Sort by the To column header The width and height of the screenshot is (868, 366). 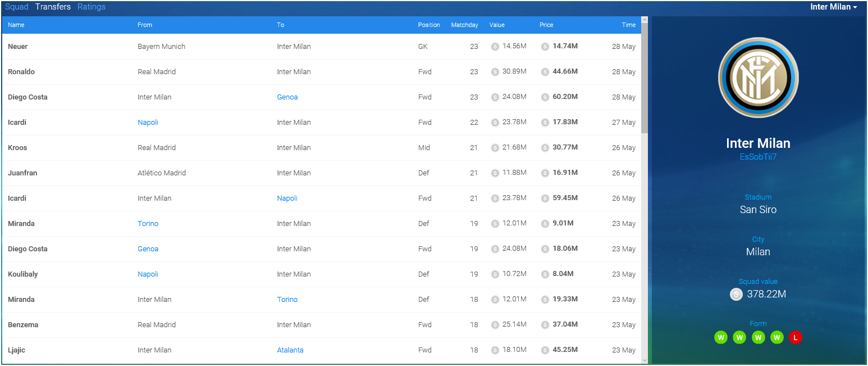pos(281,25)
